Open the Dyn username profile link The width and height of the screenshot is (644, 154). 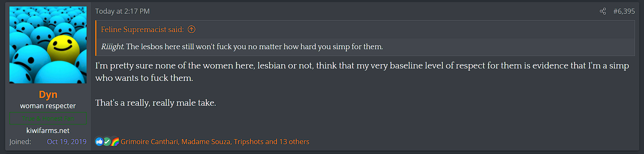pyautogui.click(x=48, y=95)
